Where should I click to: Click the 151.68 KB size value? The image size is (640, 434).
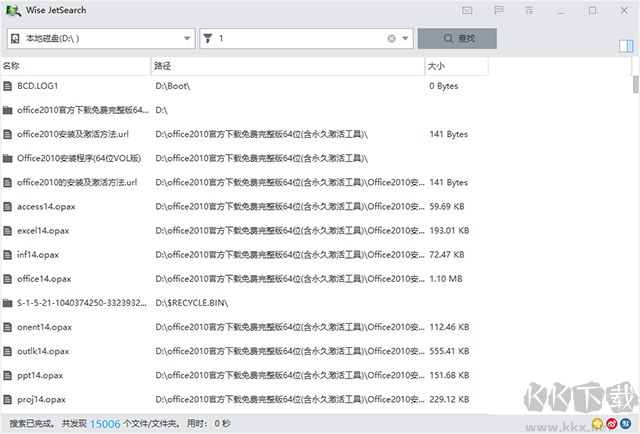pyautogui.click(x=449, y=375)
